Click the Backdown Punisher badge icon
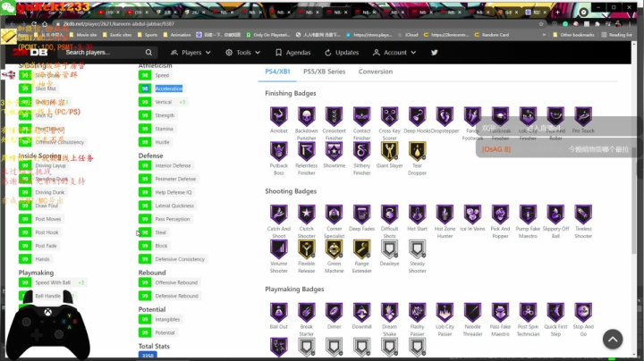 pyautogui.click(x=307, y=116)
